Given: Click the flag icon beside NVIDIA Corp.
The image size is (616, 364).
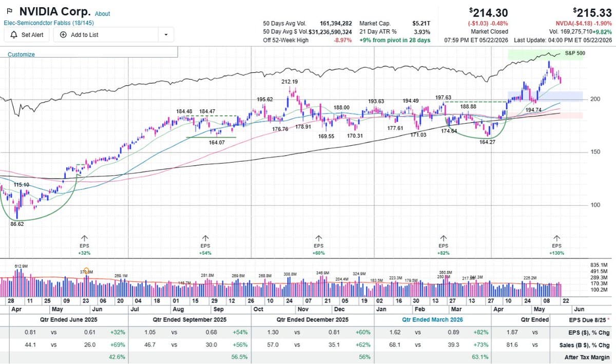Looking at the screenshot, I should [x=9, y=11].
